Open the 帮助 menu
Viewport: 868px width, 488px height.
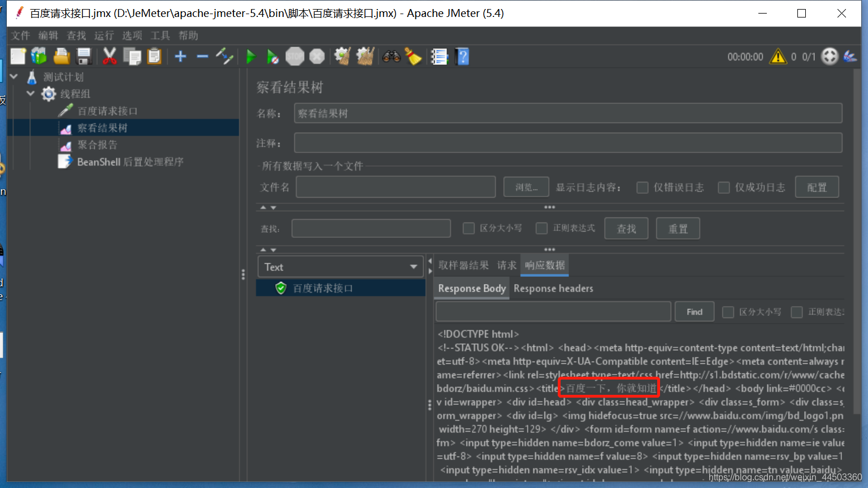[x=188, y=36]
